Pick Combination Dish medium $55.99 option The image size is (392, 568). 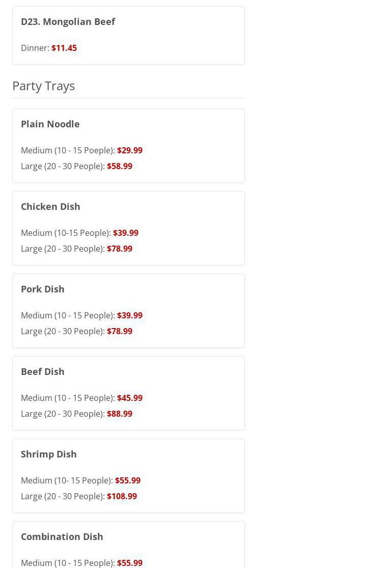129,562
